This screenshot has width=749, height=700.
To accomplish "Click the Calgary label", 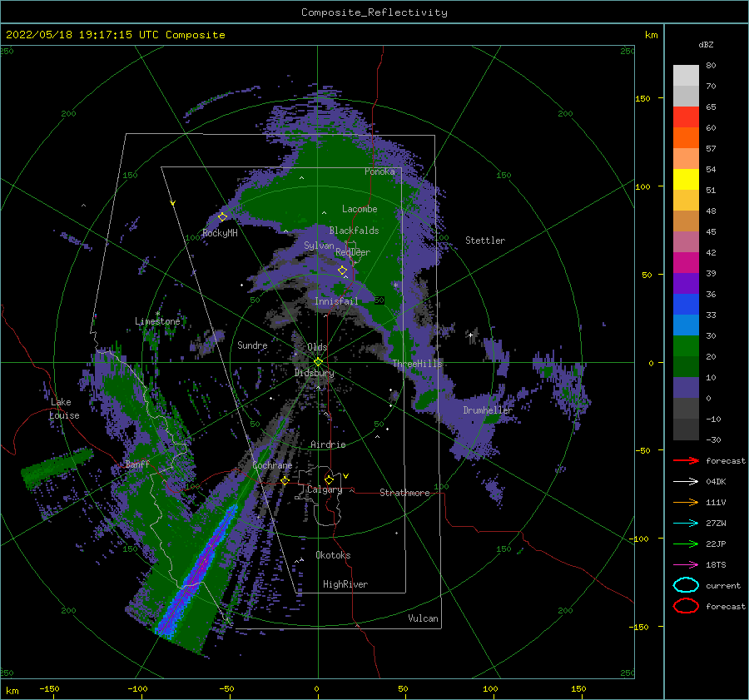I will pos(325,489).
